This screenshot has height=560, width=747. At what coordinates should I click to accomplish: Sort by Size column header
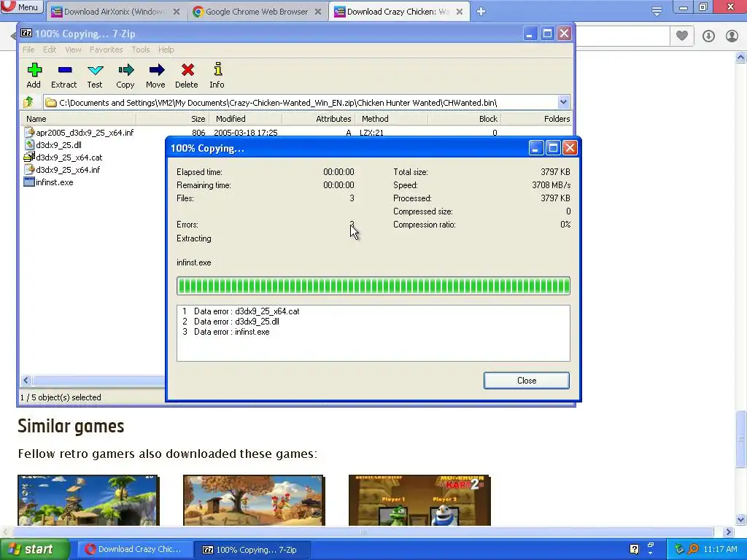172,119
